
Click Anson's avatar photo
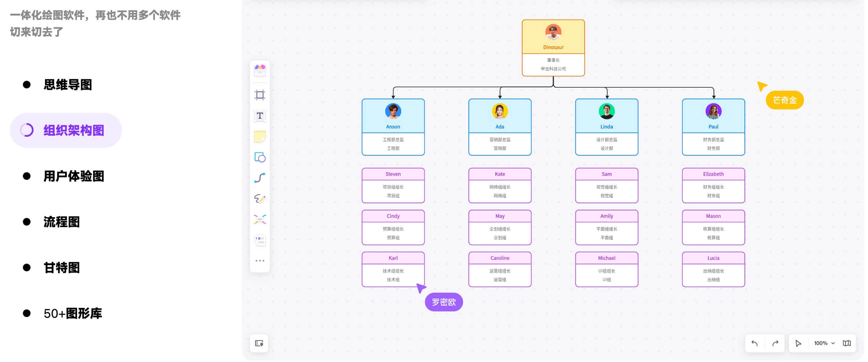tap(393, 111)
